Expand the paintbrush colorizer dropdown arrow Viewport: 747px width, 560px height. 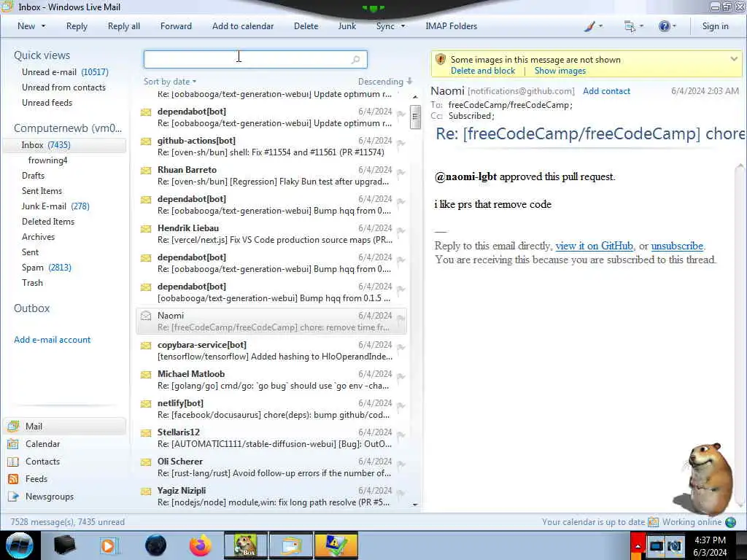coord(600,26)
